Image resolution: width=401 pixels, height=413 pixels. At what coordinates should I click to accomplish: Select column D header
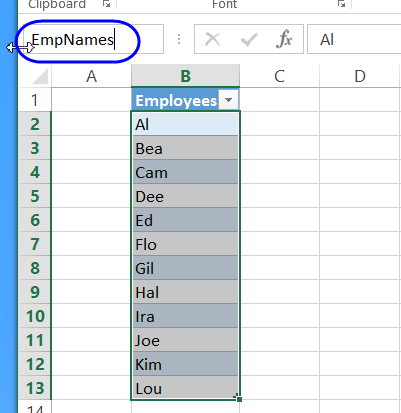(x=360, y=76)
